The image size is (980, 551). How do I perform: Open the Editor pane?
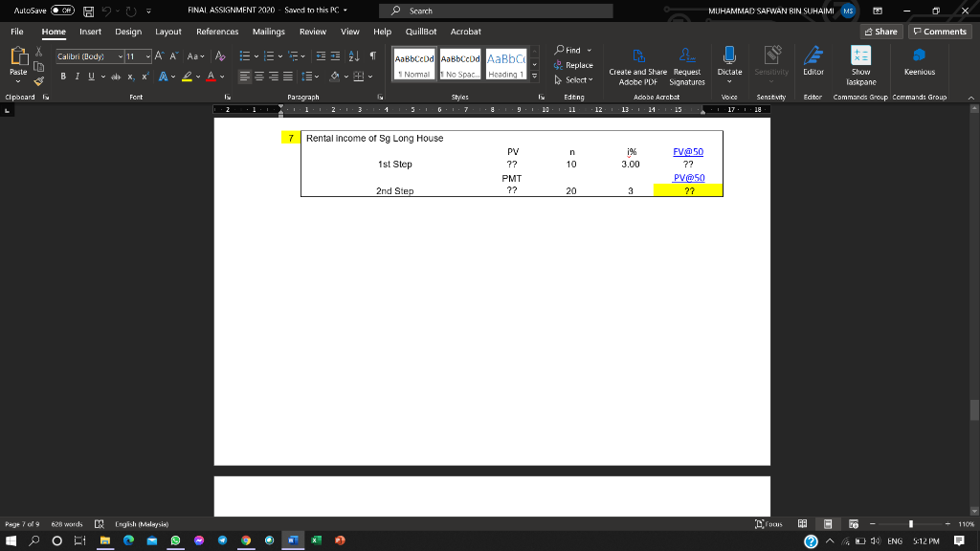pos(813,61)
